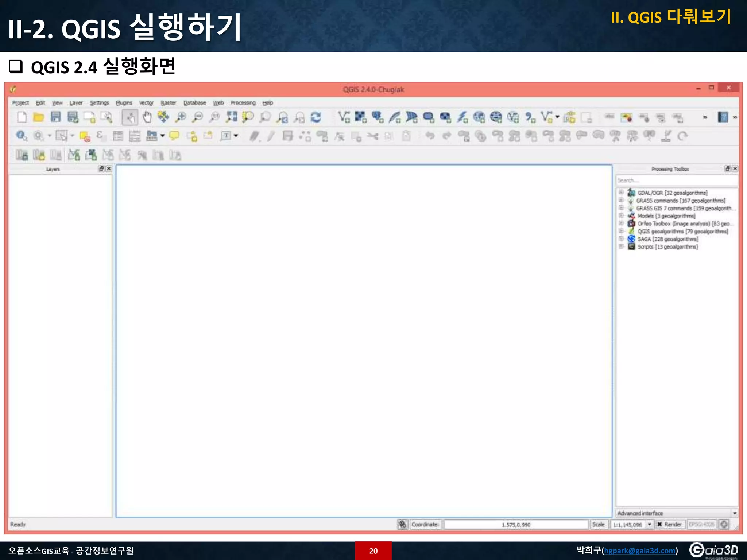This screenshot has height=560, width=747.
Task: Select the Text Annotation tool
Action: [x=226, y=136]
